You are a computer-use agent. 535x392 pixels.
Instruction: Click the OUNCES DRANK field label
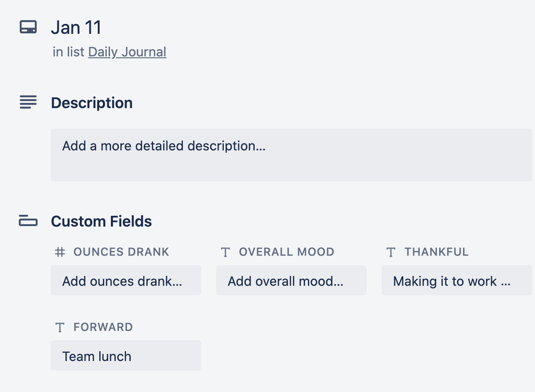[121, 252]
